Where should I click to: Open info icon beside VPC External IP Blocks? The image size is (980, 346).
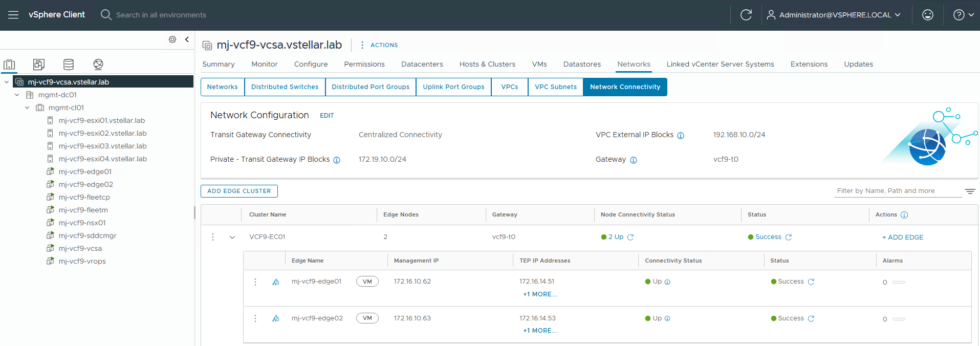pyautogui.click(x=681, y=136)
